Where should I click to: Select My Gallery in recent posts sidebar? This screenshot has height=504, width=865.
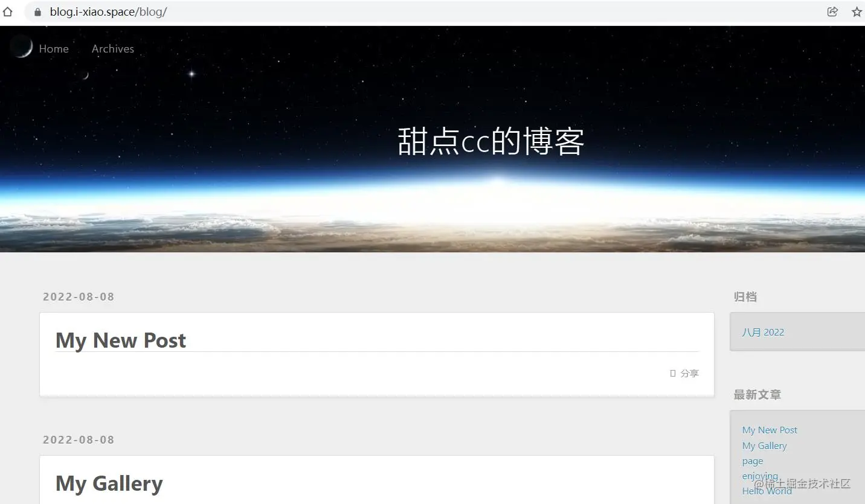764,445
